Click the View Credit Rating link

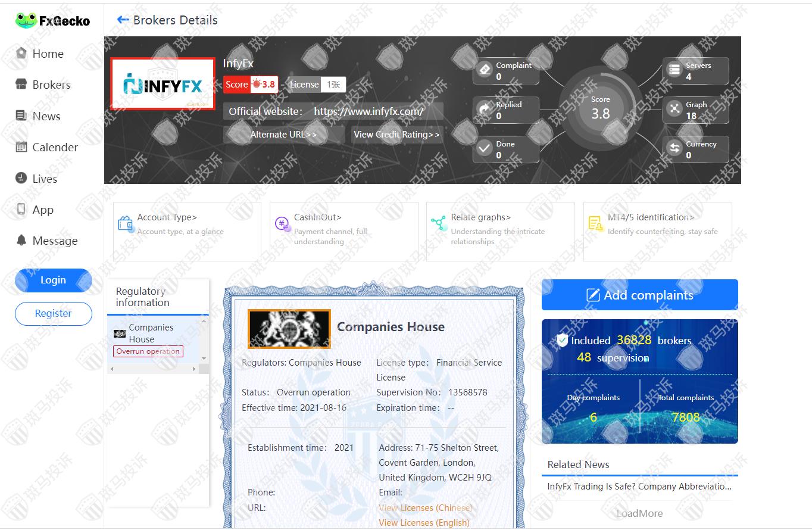pos(396,135)
